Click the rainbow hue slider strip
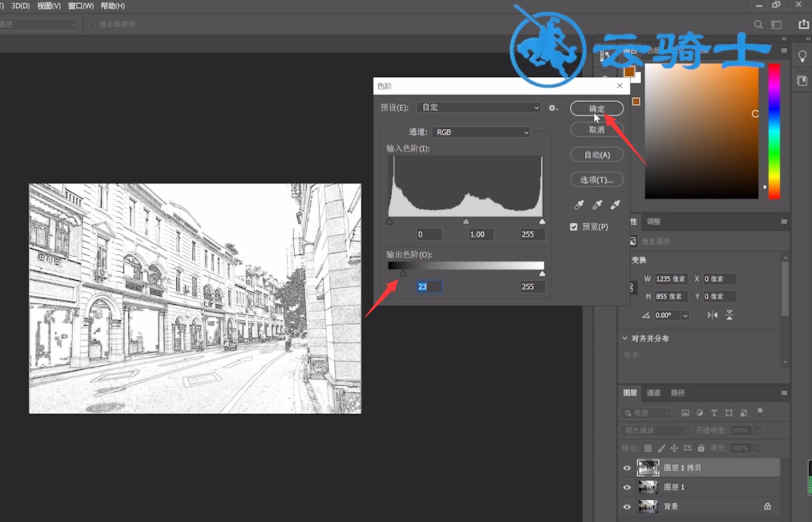The height and width of the screenshot is (522, 812). (774, 131)
